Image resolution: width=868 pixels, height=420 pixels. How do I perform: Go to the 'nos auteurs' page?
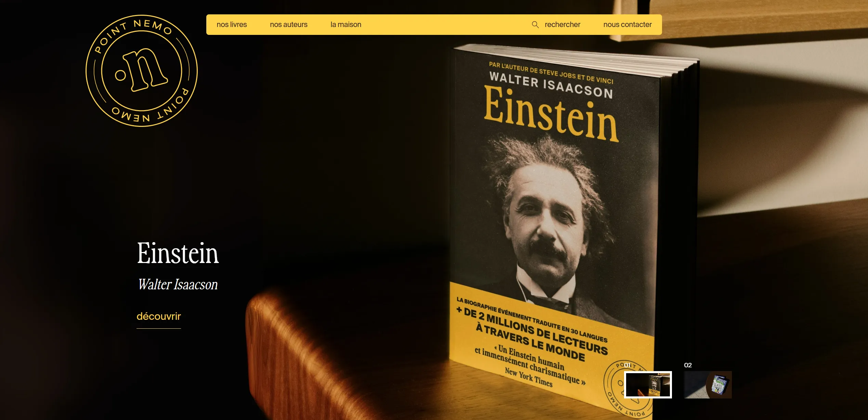tap(288, 25)
